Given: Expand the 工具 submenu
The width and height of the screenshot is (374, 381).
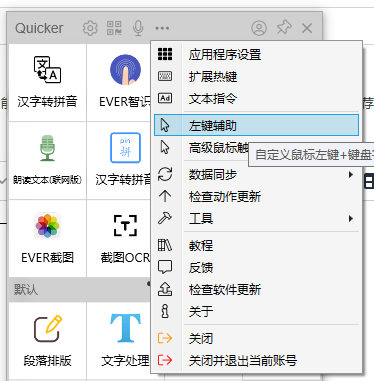Looking at the screenshot, I should [256, 218].
